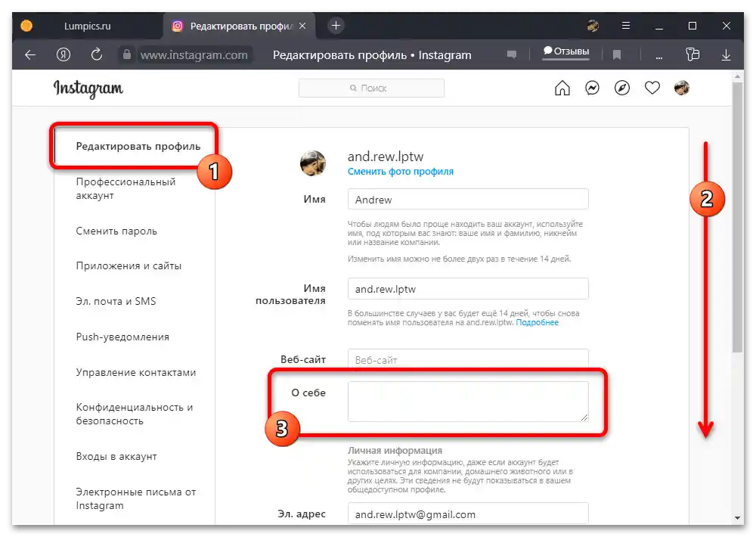Click the scrollbar up arrow
The image size is (756, 537).
[737, 76]
